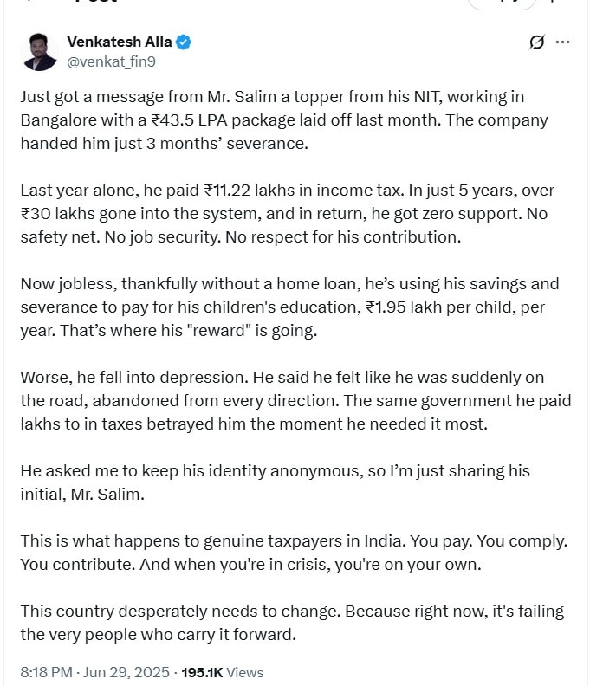Visit the @venkat_fin9 handle link

tap(111, 61)
